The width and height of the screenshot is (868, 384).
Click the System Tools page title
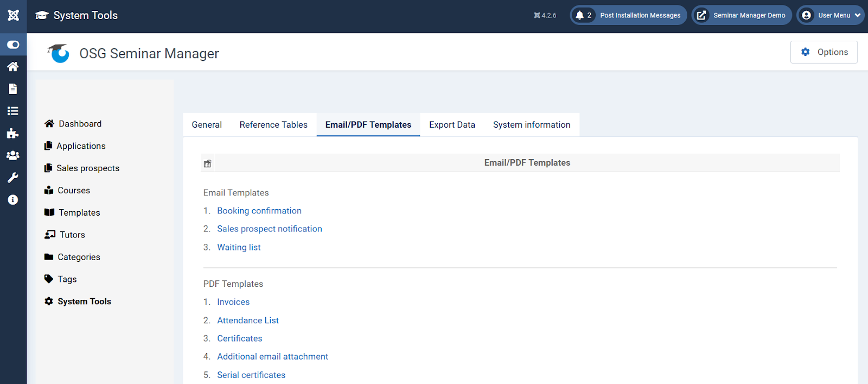tap(86, 15)
